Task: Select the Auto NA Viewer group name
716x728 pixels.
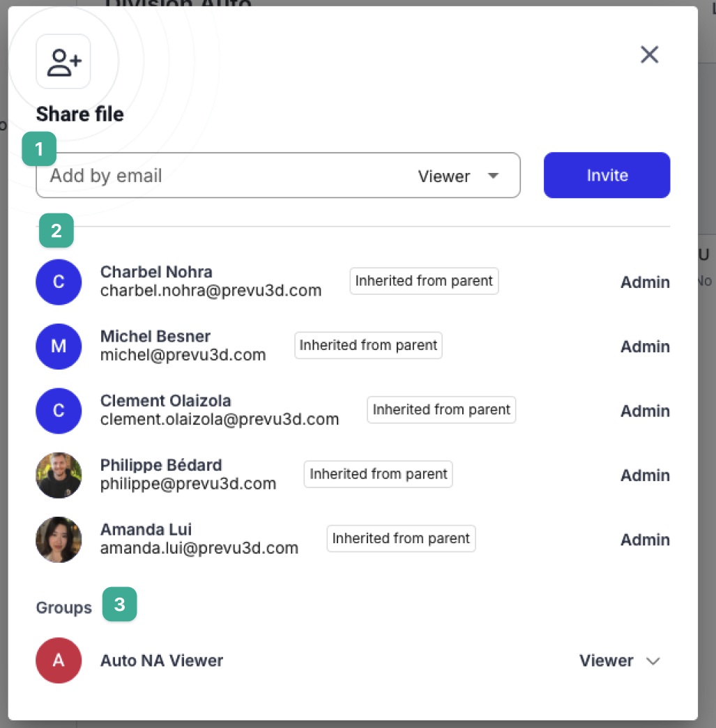Action: (162, 660)
